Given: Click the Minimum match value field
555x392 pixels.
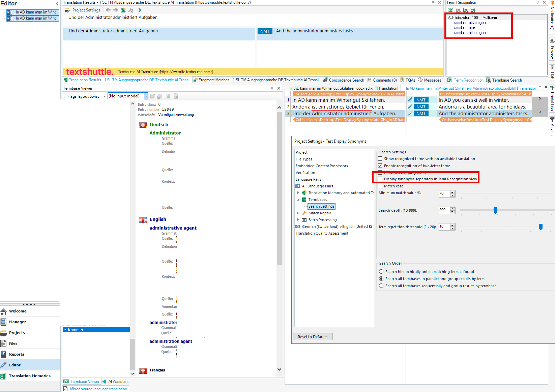Looking at the screenshot, I should pos(444,193).
